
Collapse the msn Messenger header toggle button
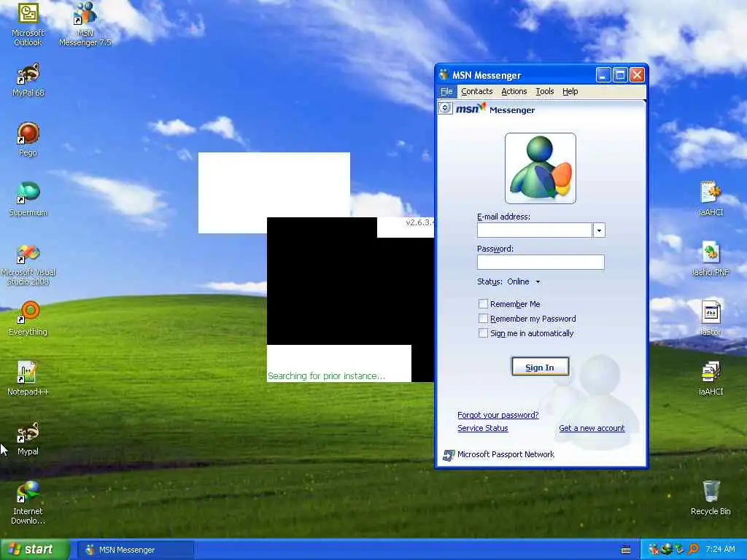pyautogui.click(x=445, y=108)
